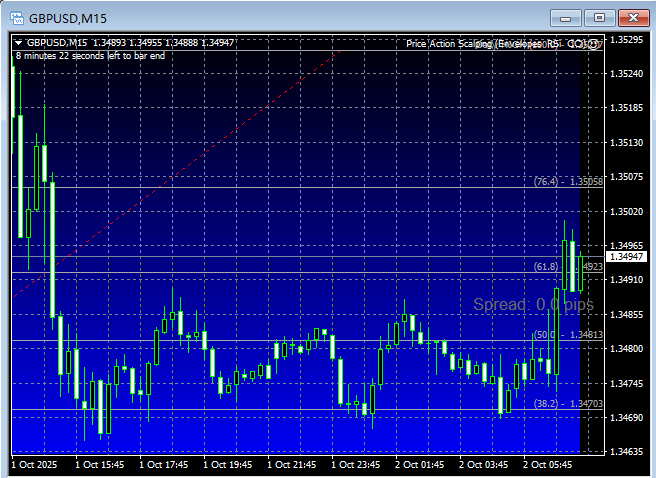Close the GBPUSD,M15 chart window

pyautogui.click(x=631, y=17)
